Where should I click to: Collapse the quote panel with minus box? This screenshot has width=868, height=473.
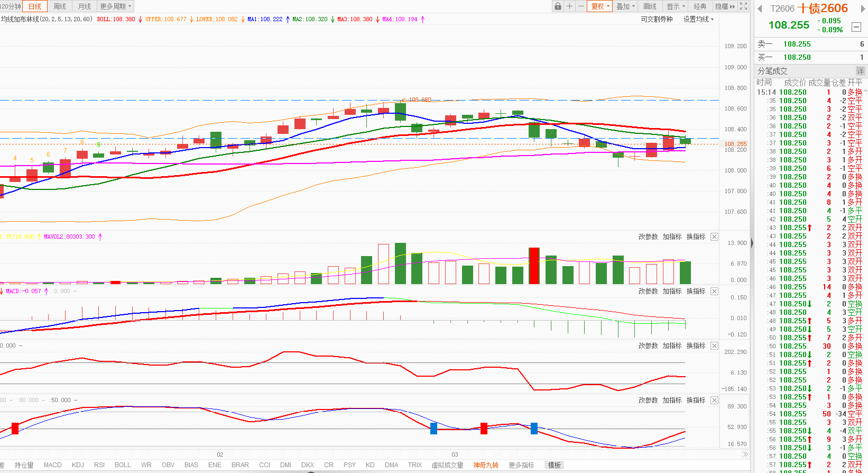856,27
